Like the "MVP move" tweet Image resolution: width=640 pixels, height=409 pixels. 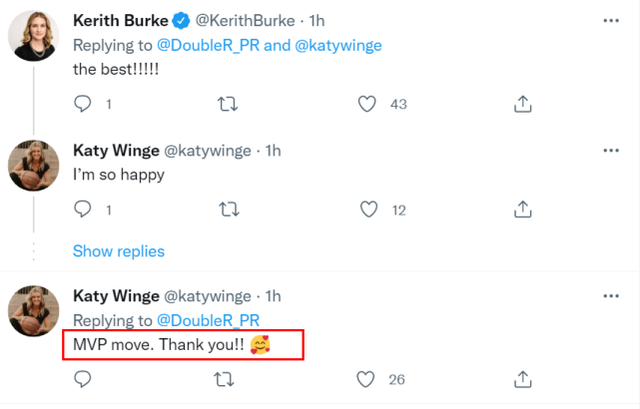pyautogui.click(x=369, y=379)
